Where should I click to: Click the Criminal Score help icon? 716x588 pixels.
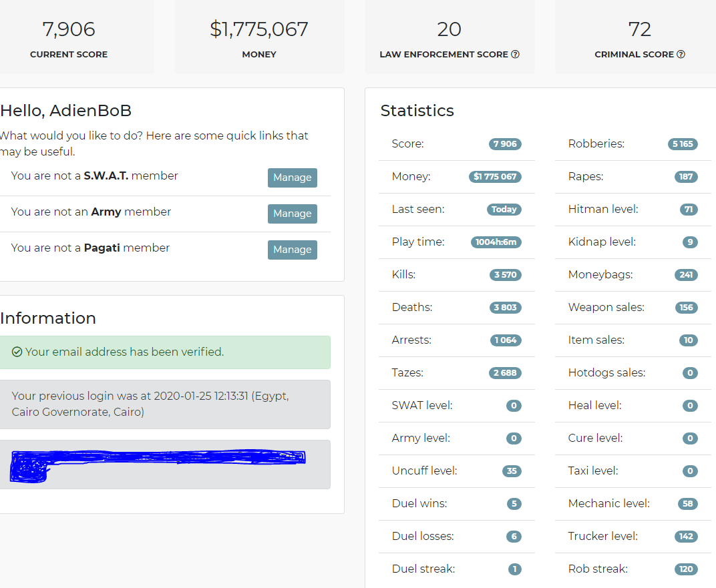click(x=681, y=54)
